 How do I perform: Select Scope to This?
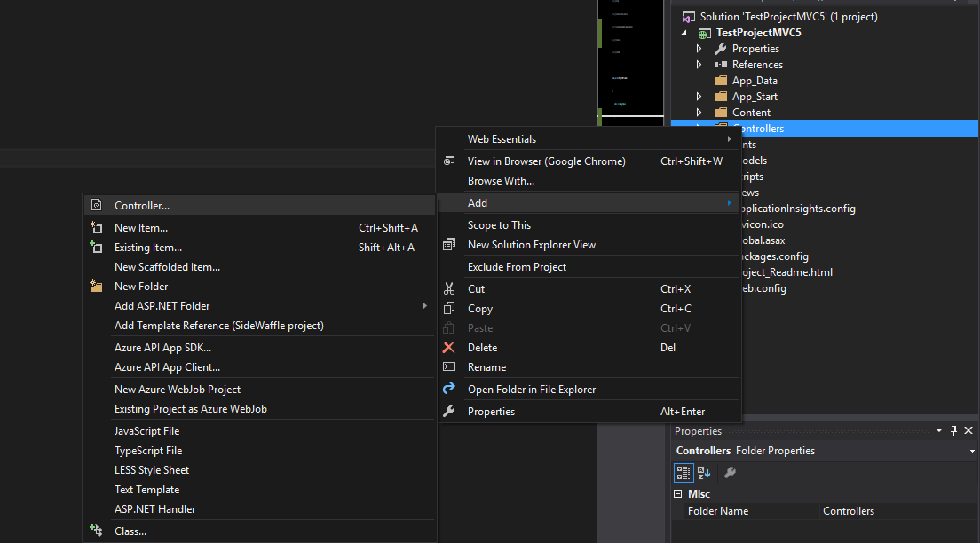point(589,225)
